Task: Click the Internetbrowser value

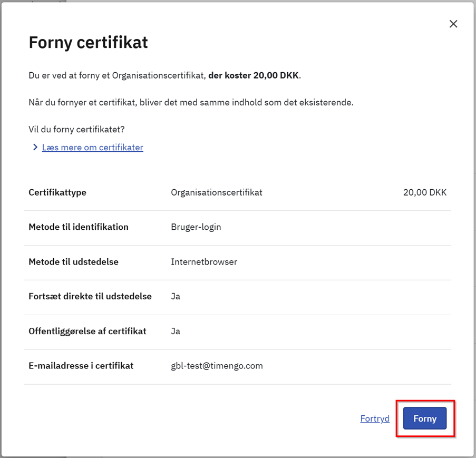Action: pyautogui.click(x=204, y=262)
